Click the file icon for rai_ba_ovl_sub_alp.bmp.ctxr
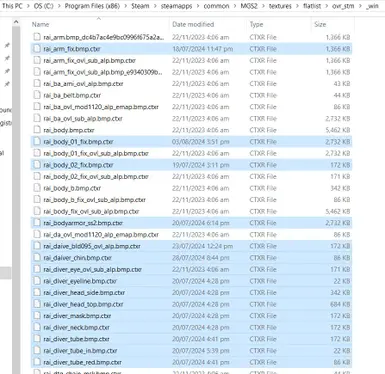The height and width of the screenshot is (374, 385). (37, 119)
